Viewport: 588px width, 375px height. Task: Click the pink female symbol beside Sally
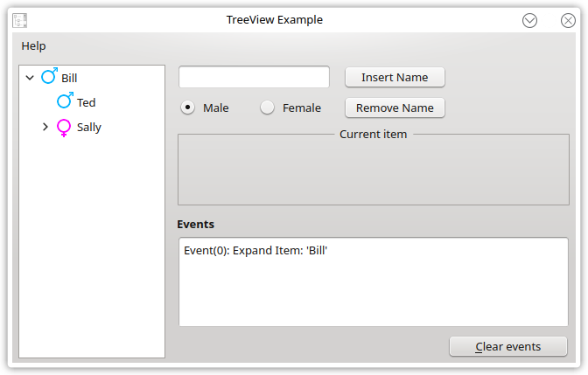coord(64,128)
